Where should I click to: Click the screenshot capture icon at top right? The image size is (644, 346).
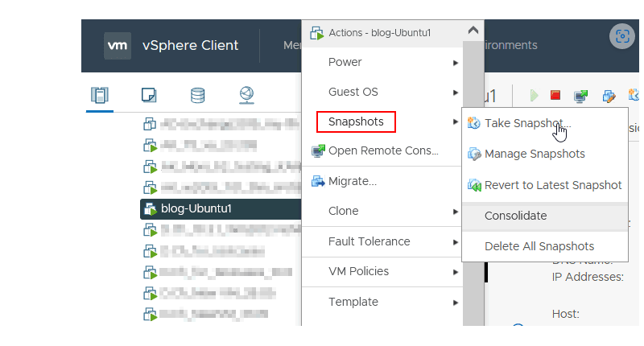point(621,35)
